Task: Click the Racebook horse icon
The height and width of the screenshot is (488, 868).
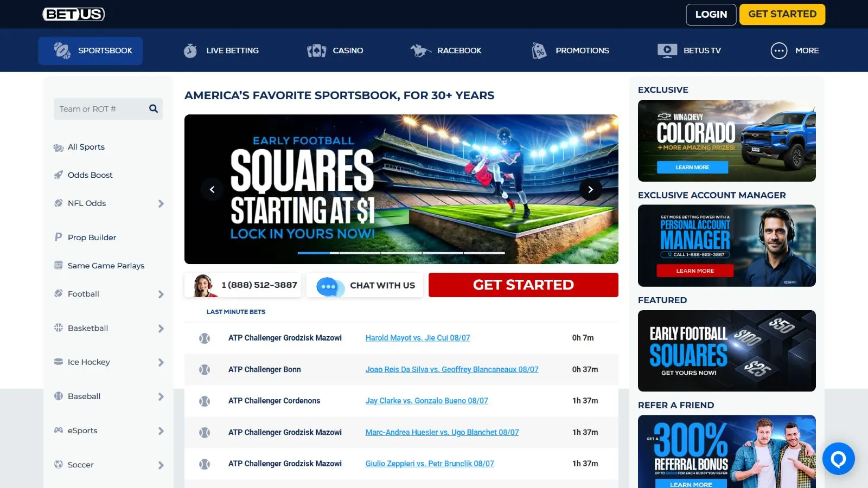Action: tap(420, 50)
